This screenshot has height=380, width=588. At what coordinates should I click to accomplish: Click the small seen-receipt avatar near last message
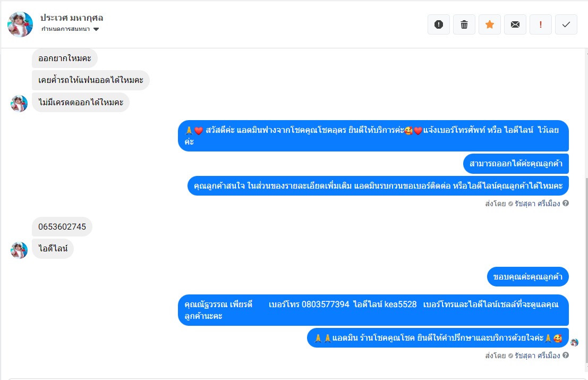click(574, 342)
